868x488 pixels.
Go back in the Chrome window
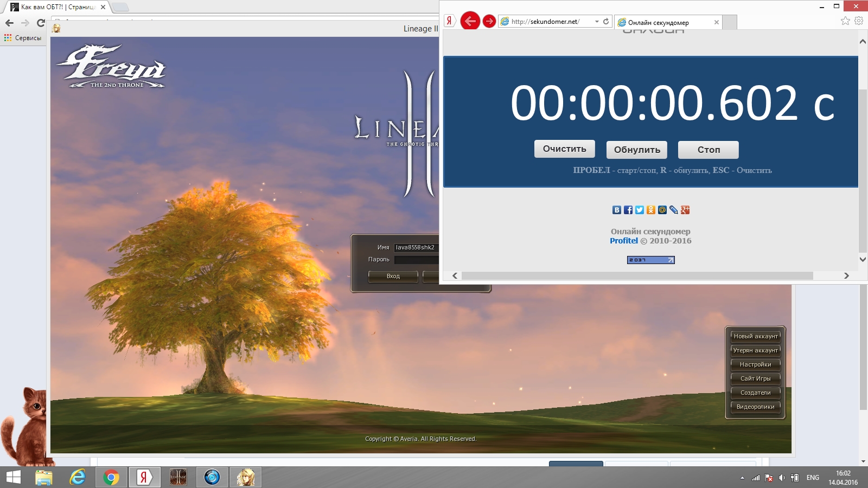[9, 23]
